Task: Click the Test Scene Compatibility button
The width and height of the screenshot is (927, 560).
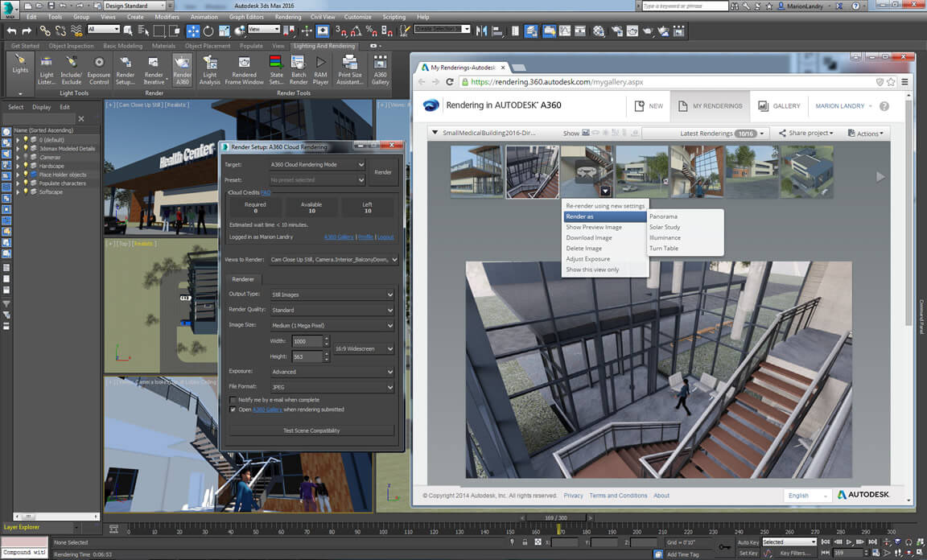Action: (311, 430)
